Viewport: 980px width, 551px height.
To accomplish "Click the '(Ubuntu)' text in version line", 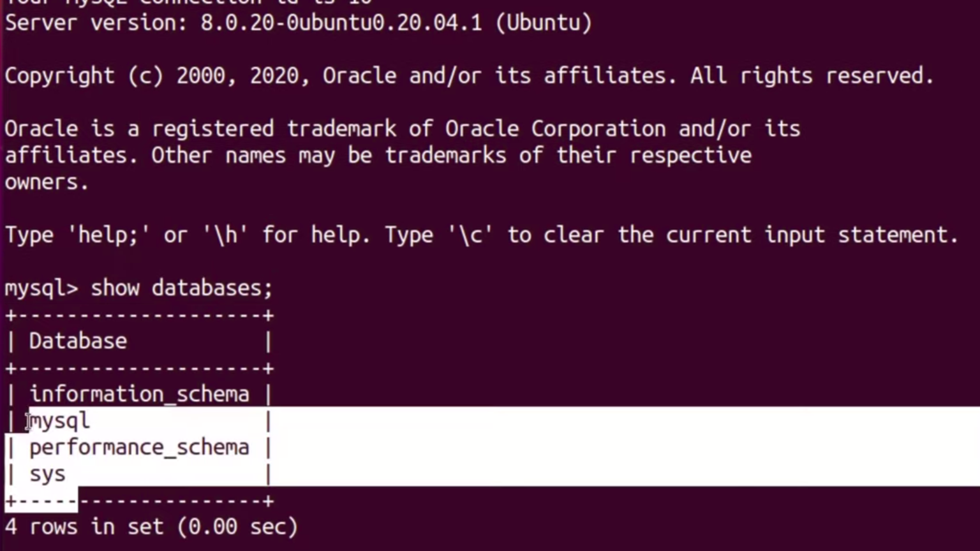I will click(544, 23).
